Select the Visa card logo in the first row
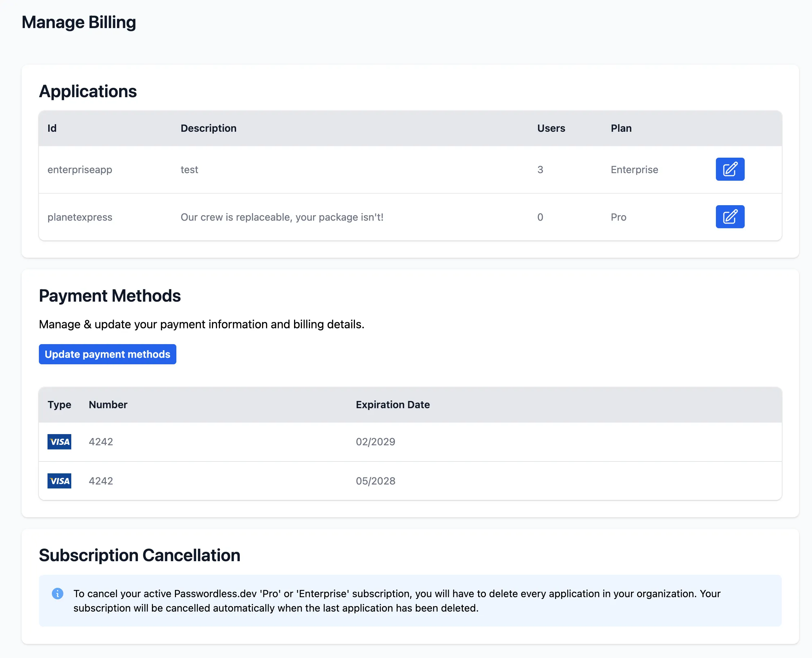Image resolution: width=812 pixels, height=658 pixels. (59, 442)
